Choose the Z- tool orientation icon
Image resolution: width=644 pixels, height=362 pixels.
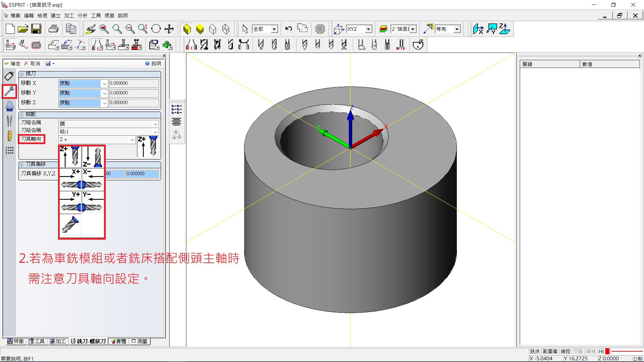click(93, 157)
